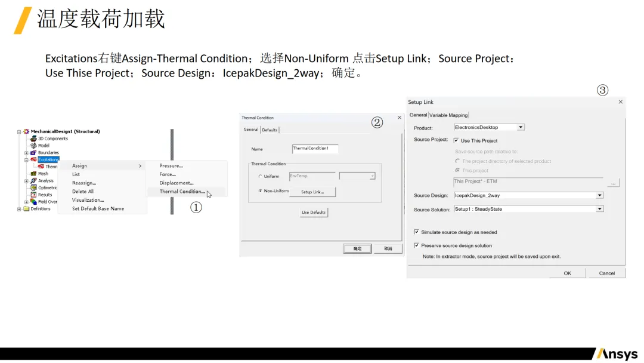Image resolution: width=644 pixels, height=363 pixels.
Task: Click the Analysis tree icon
Action: 33,180
